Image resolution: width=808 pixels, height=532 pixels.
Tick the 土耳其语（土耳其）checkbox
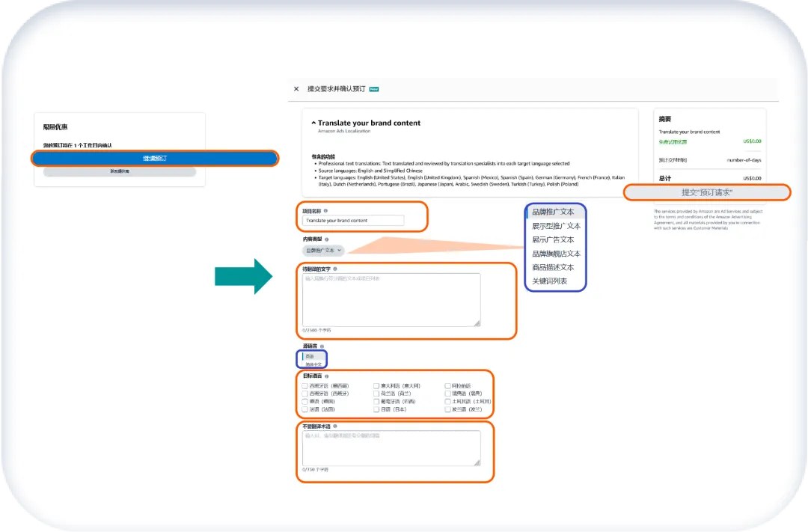click(448, 401)
